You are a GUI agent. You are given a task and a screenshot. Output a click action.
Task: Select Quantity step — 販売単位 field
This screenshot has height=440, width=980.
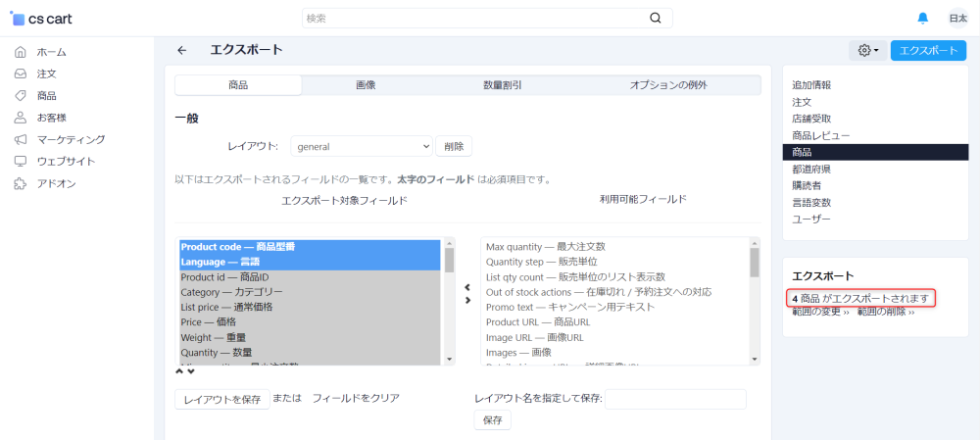[616, 262]
